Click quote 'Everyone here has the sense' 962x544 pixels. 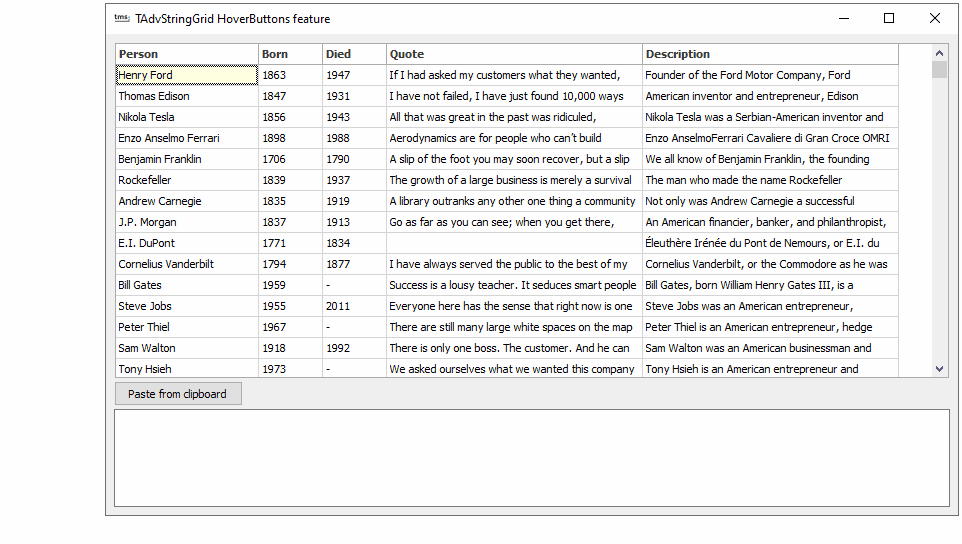click(514, 306)
